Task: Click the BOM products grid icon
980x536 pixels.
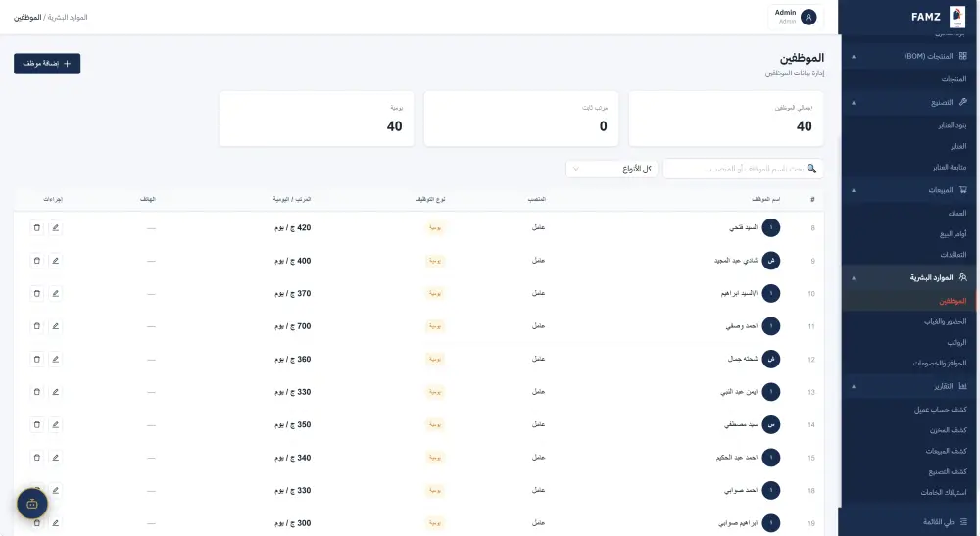Action: (963, 56)
